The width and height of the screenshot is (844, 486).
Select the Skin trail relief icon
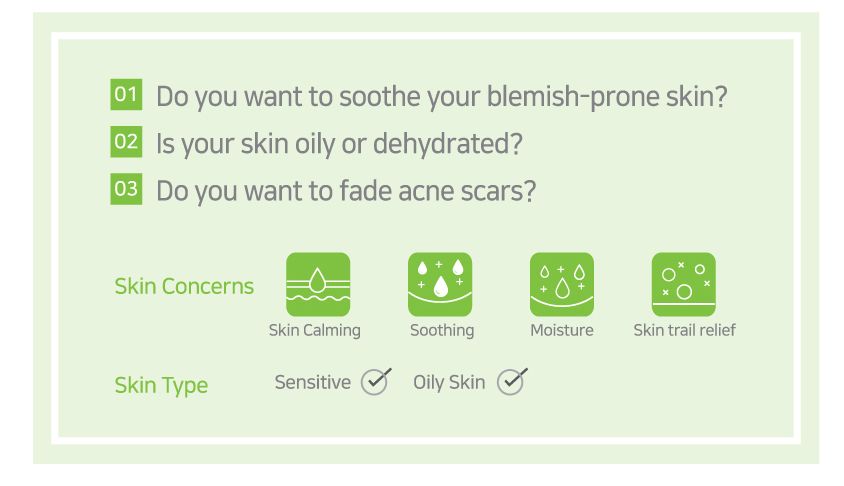tap(684, 284)
